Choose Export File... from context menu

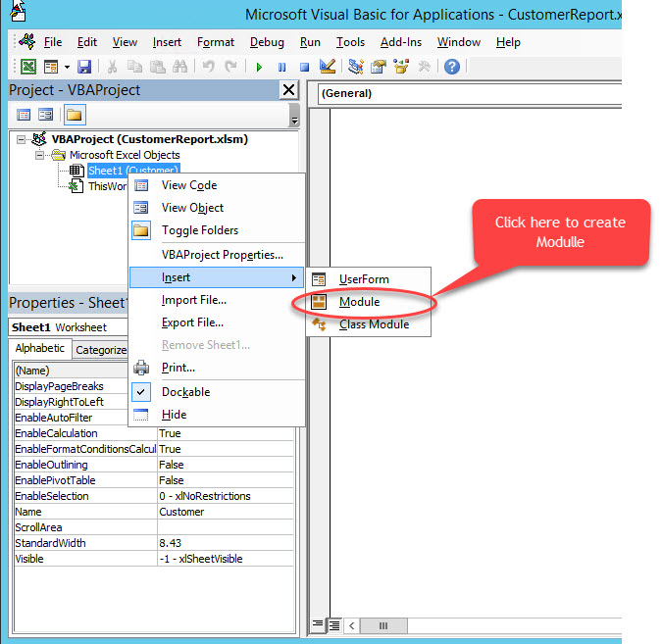click(x=217, y=322)
